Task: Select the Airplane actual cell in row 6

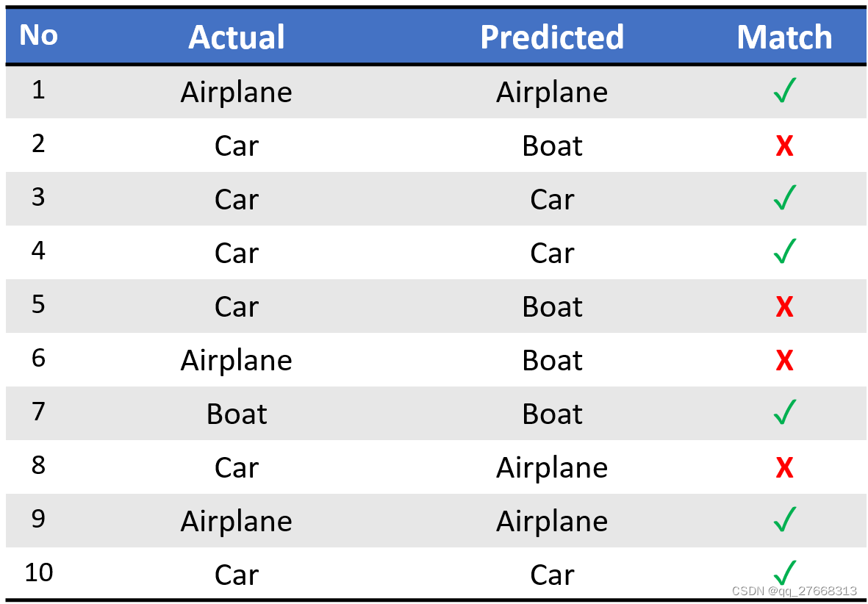Action: coord(237,361)
